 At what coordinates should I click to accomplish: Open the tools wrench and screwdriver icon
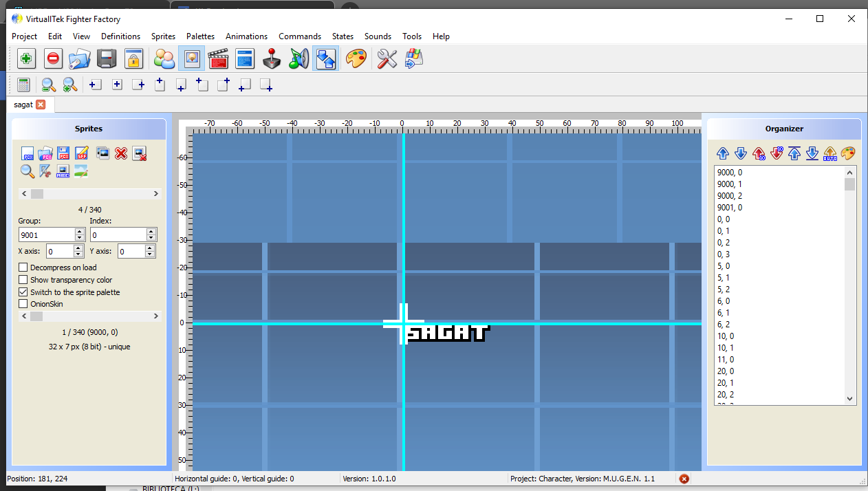tap(387, 59)
